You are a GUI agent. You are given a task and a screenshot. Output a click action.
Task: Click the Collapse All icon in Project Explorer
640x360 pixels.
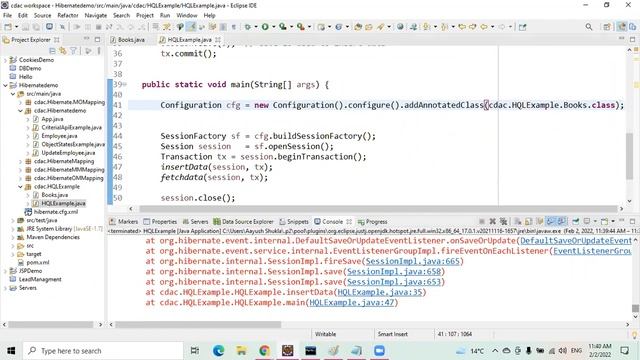[x=52, y=51]
